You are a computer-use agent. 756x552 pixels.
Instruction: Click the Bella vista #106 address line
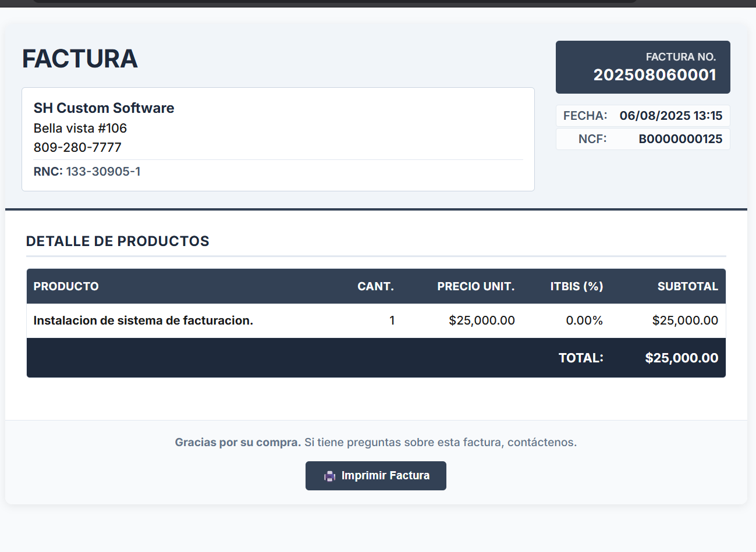80,128
